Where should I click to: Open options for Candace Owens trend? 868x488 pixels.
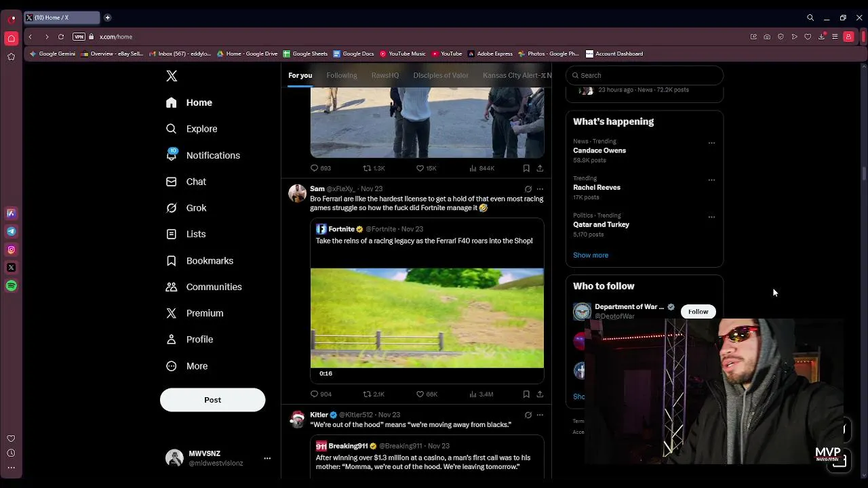(x=711, y=143)
